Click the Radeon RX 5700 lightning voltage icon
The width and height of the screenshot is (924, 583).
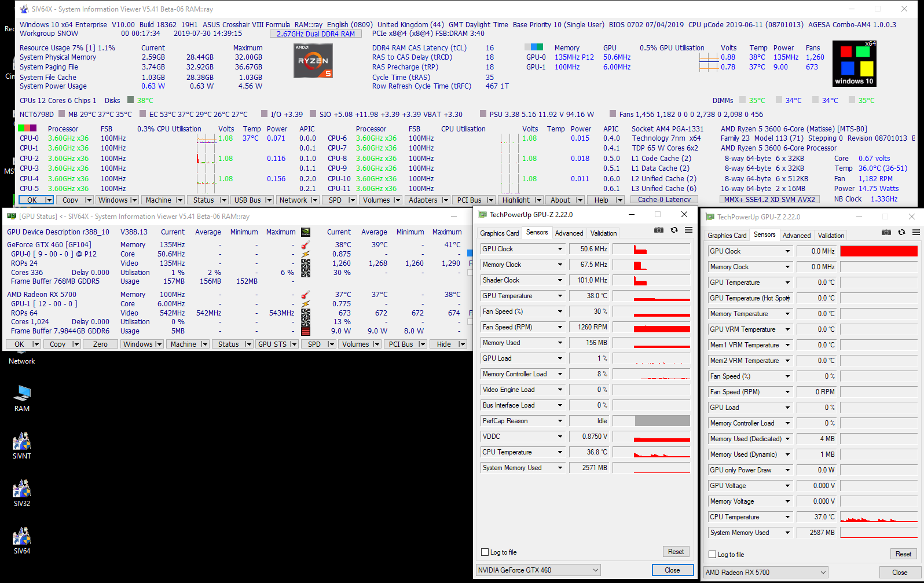(306, 304)
